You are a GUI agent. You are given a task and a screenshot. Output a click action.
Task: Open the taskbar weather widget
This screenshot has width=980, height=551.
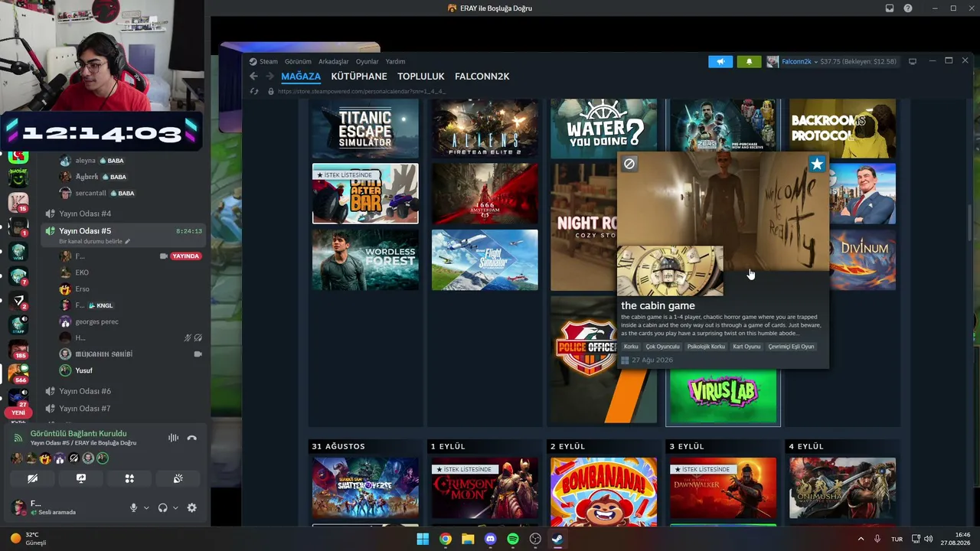[29, 539]
